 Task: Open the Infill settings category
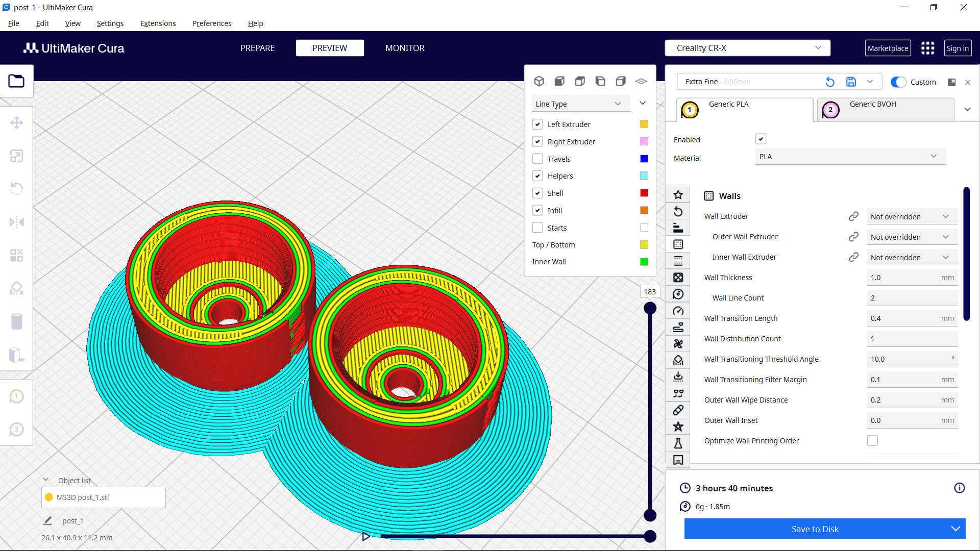coord(678,277)
